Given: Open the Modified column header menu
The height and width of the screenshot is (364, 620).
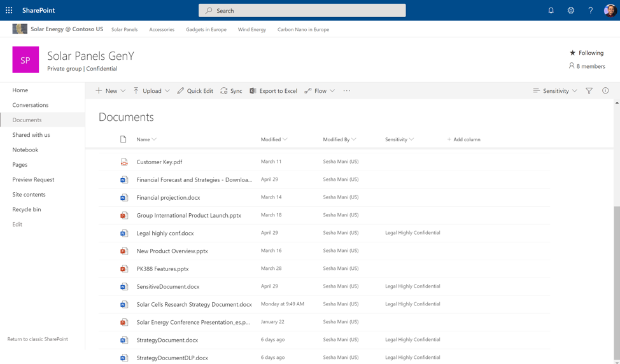Looking at the screenshot, I should click(x=274, y=139).
